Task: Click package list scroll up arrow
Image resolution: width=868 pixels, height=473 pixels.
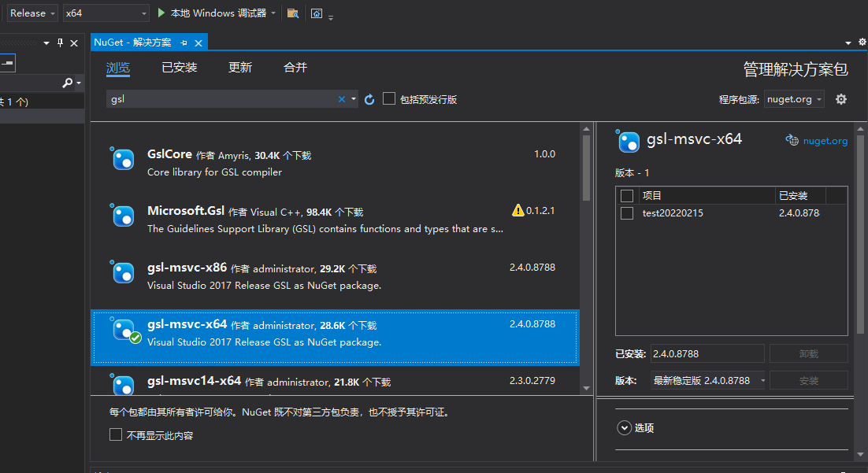Action: point(586,128)
